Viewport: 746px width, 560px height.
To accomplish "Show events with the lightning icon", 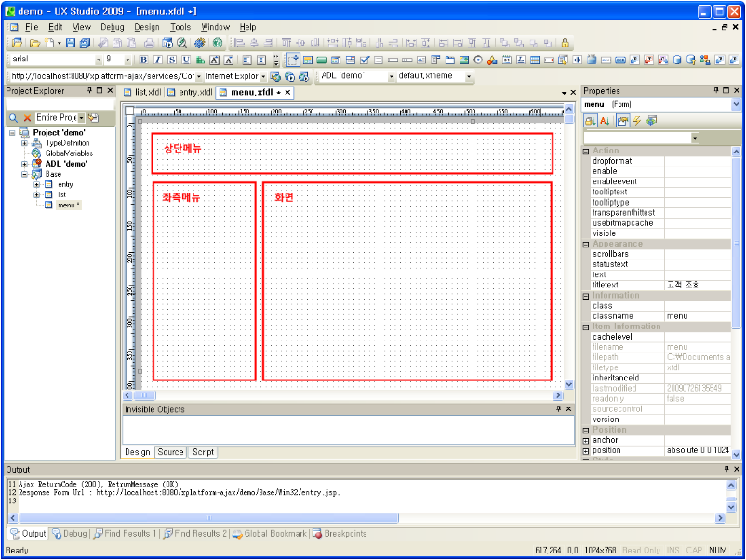I will tap(636, 121).
